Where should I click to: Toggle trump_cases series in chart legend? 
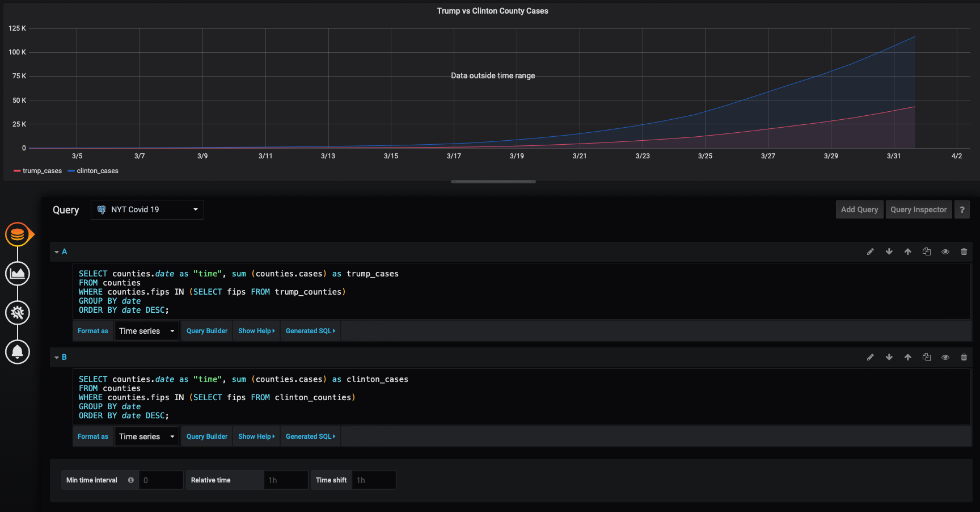[42, 171]
